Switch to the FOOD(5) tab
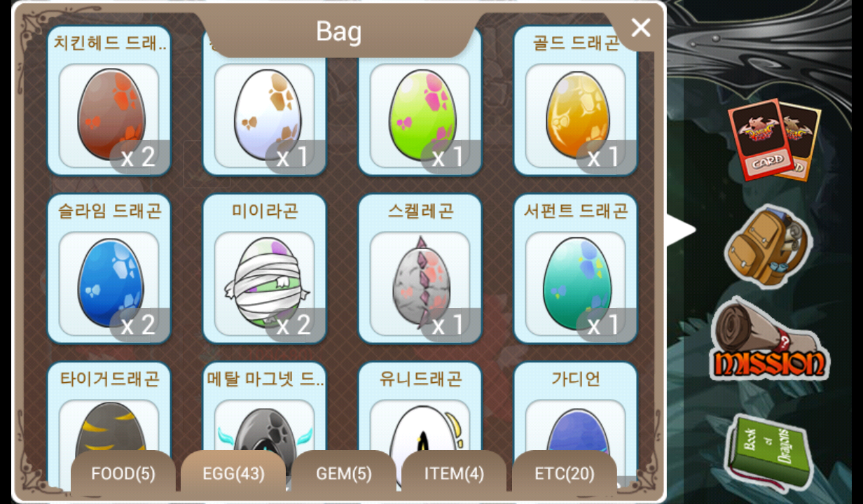Screen dimensions: 863x504 coord(123,474)
